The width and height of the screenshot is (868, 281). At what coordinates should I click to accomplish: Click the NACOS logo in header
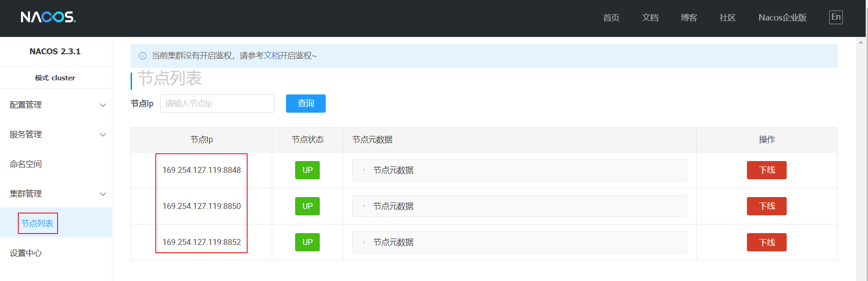[48, 17]
